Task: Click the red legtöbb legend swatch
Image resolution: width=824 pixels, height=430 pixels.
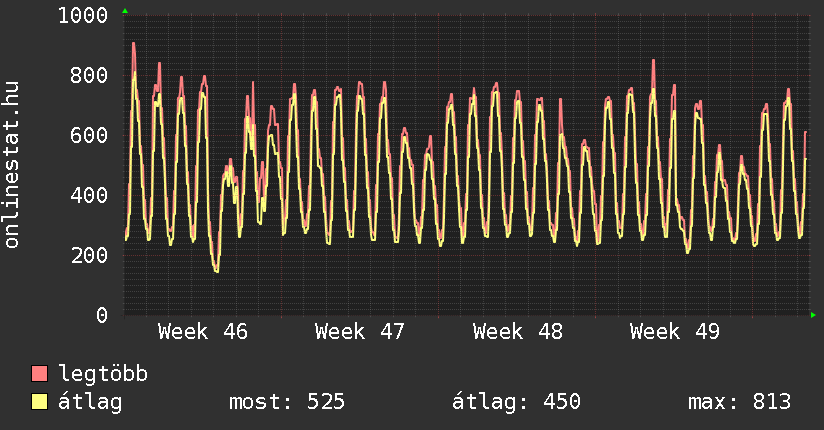Action: click(x=40, y=374)
